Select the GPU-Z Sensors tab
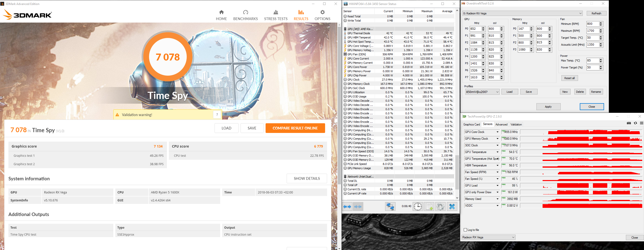The width and height of the screenshot is (644, 250). 488,124
